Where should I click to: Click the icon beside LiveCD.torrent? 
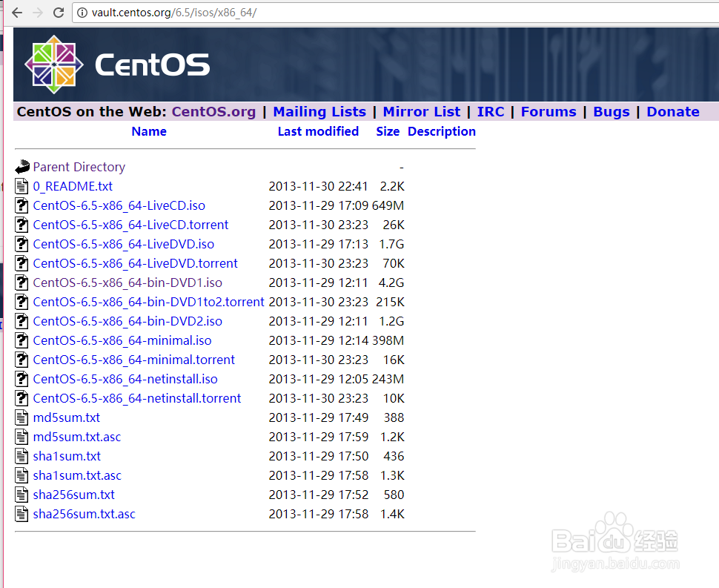pos(21,224)
